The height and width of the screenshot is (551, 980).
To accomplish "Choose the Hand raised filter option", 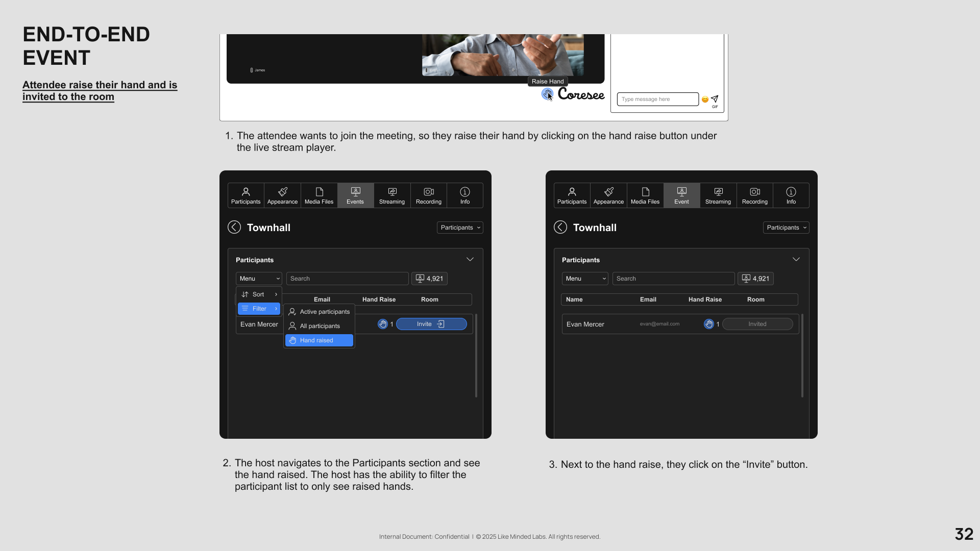I will (x=319, y=340).
